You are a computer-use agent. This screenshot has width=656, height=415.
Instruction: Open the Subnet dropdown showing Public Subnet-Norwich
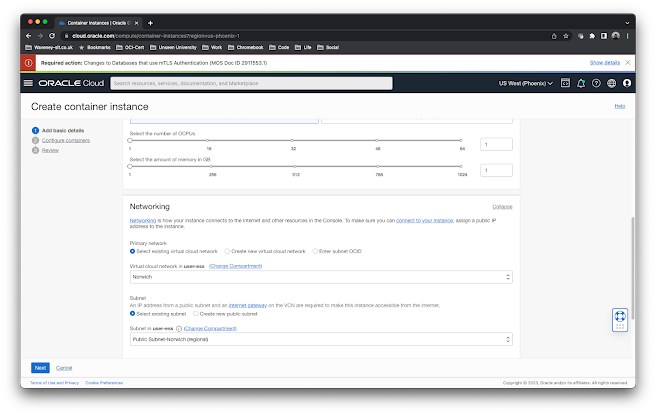click(x=321, y=339)
